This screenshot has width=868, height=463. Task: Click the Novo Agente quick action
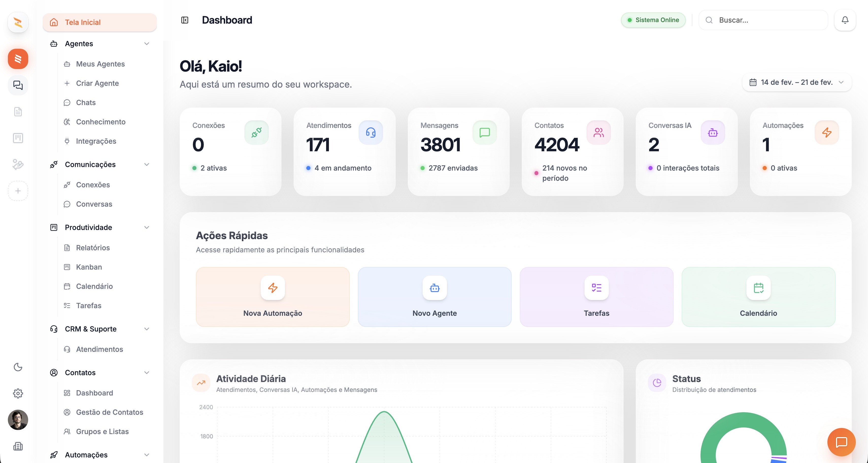pyautogui.click(x=434, y=296)
